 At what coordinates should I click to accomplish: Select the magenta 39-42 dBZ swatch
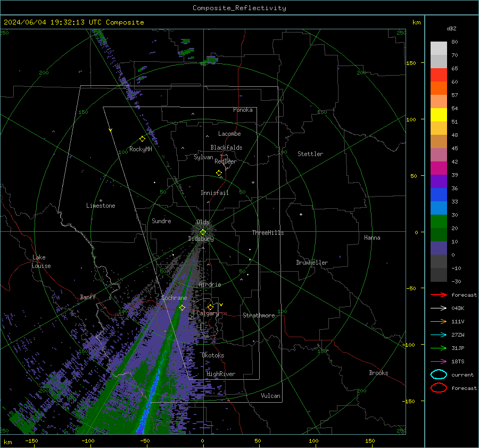coord(439,168)
